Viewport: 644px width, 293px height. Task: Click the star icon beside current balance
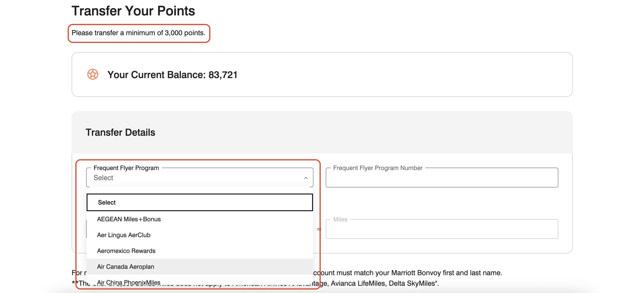(93, 74)
